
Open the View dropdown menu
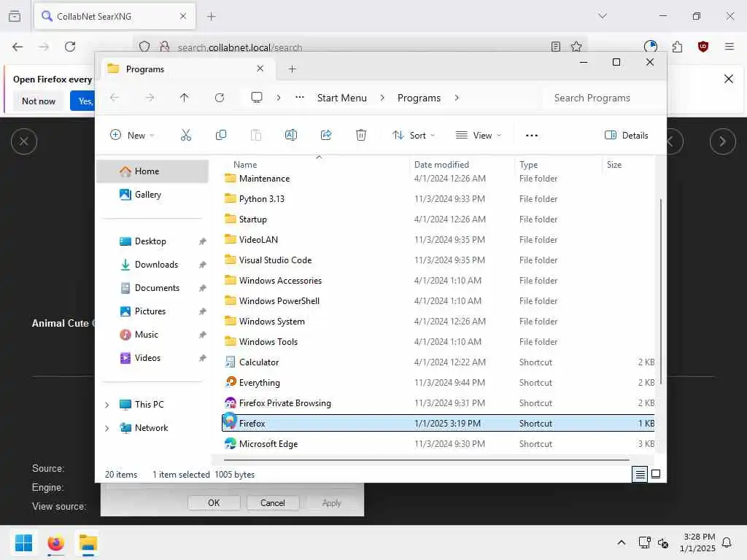(479, 135)
